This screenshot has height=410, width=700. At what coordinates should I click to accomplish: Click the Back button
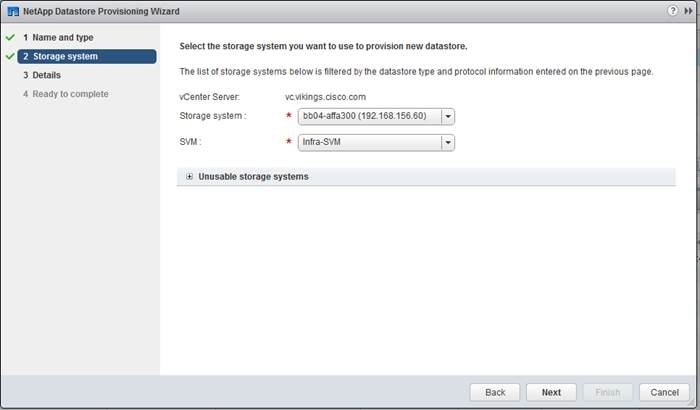coord(495,392)
